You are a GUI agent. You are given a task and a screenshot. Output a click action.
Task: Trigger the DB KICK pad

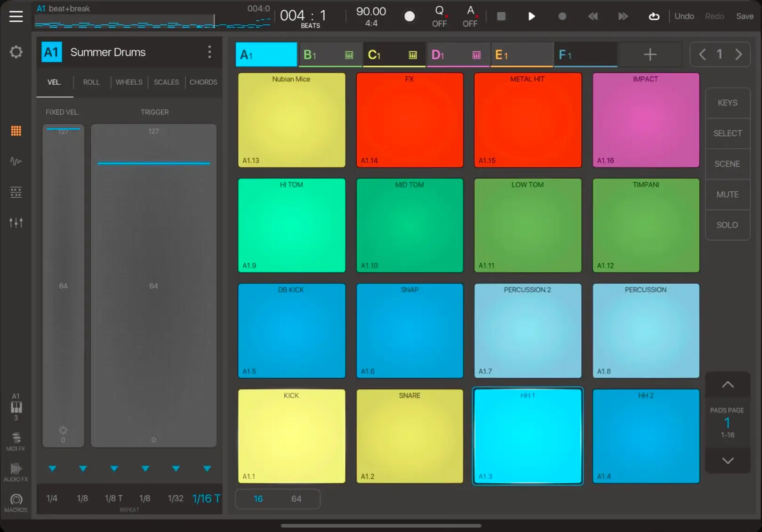point(291,330)
